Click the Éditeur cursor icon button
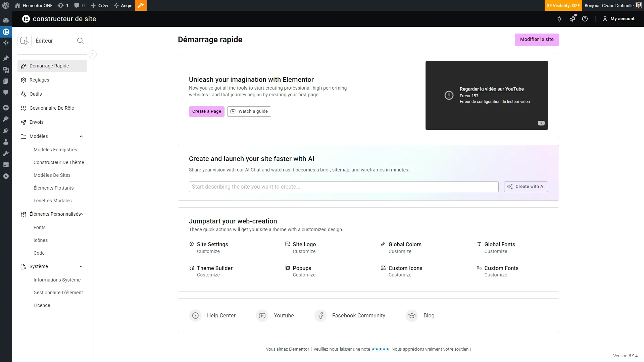Screen dimensions: 644x362 point(24,41)
